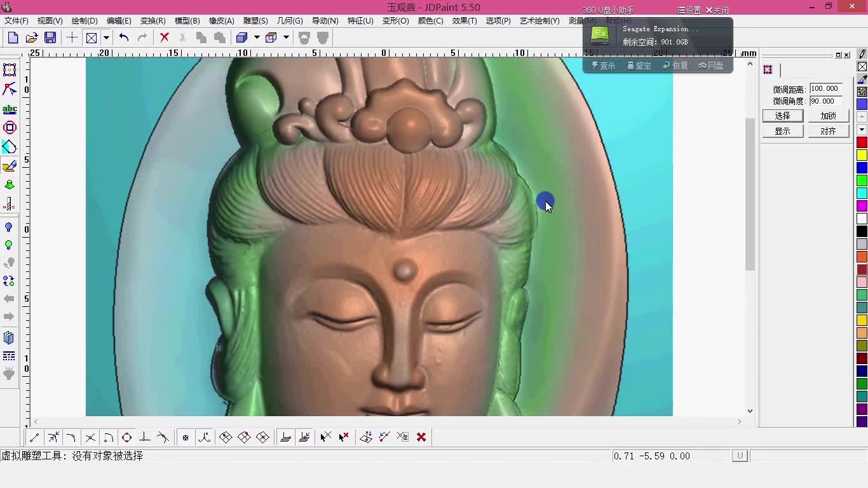Select the paintbrush art tool in left sidebar

10,166
